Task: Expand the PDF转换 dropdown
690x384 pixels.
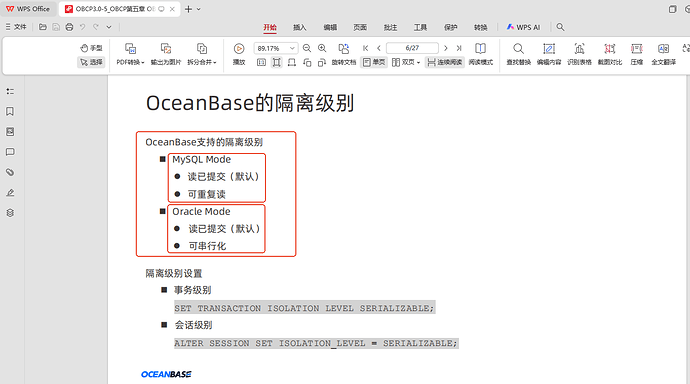Action: pyautogui.click(x=130, y=54)
